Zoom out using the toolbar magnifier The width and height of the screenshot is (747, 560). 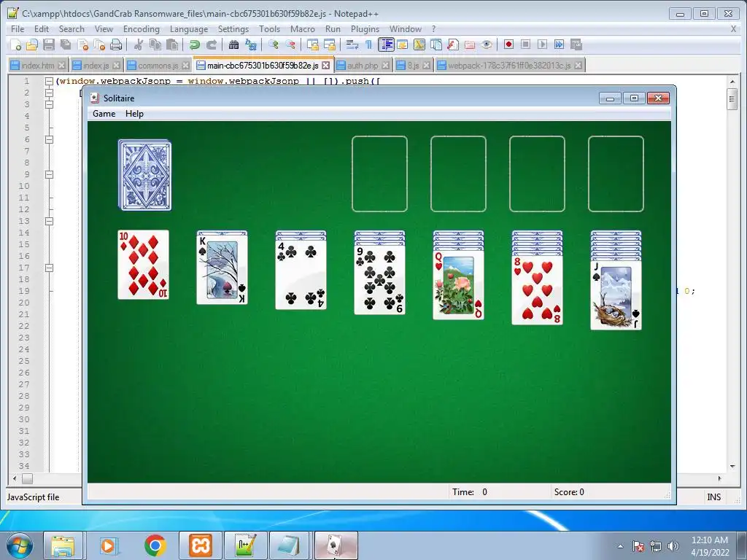[290, 44]
